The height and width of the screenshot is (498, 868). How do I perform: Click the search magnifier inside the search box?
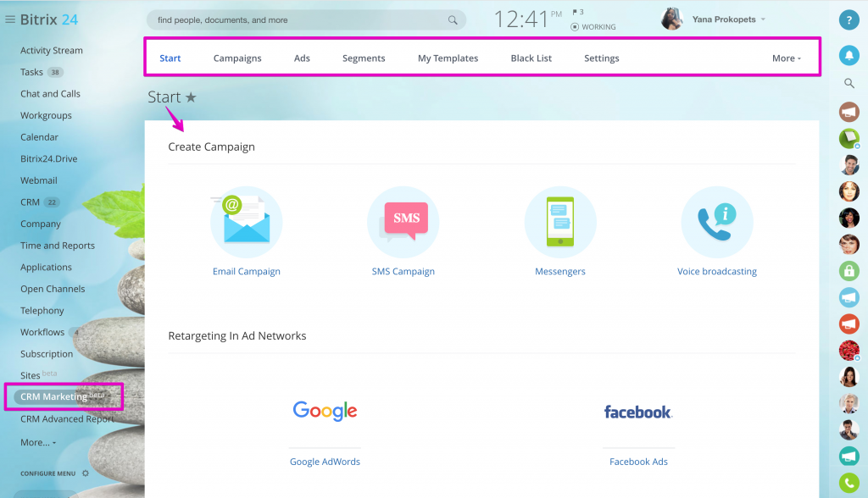pos(453,20)
